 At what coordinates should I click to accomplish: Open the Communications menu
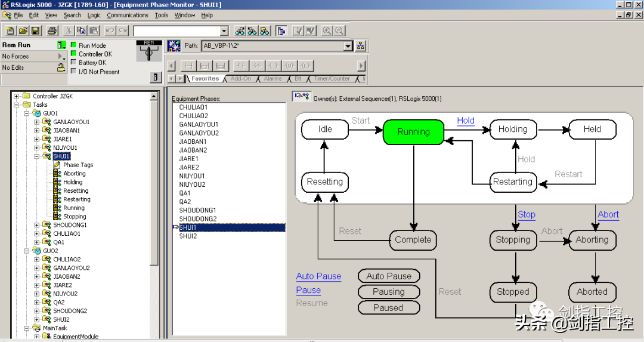pyautogui.click(x=128, y=15)
